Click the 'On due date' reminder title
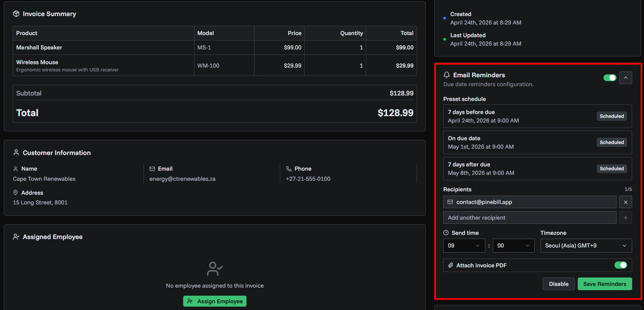 (x=464, y=138)
